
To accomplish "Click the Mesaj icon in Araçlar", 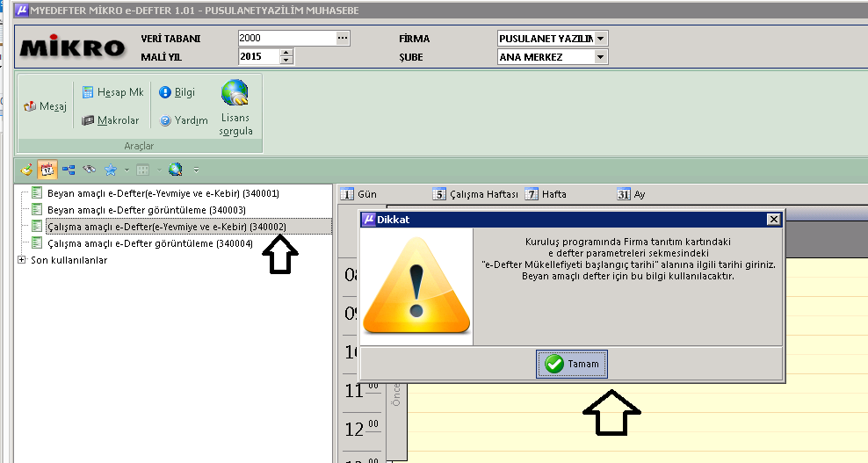I will click(30, 106).
